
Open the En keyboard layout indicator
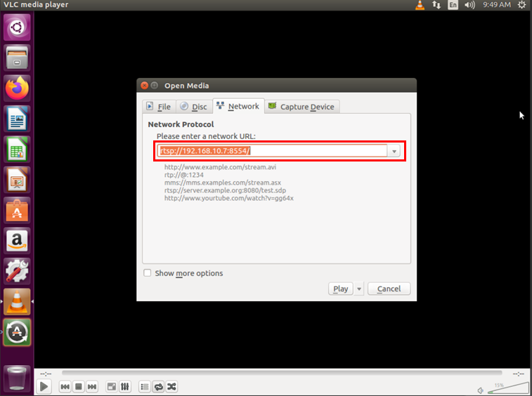pyautogui.click(x=453, y=5)
